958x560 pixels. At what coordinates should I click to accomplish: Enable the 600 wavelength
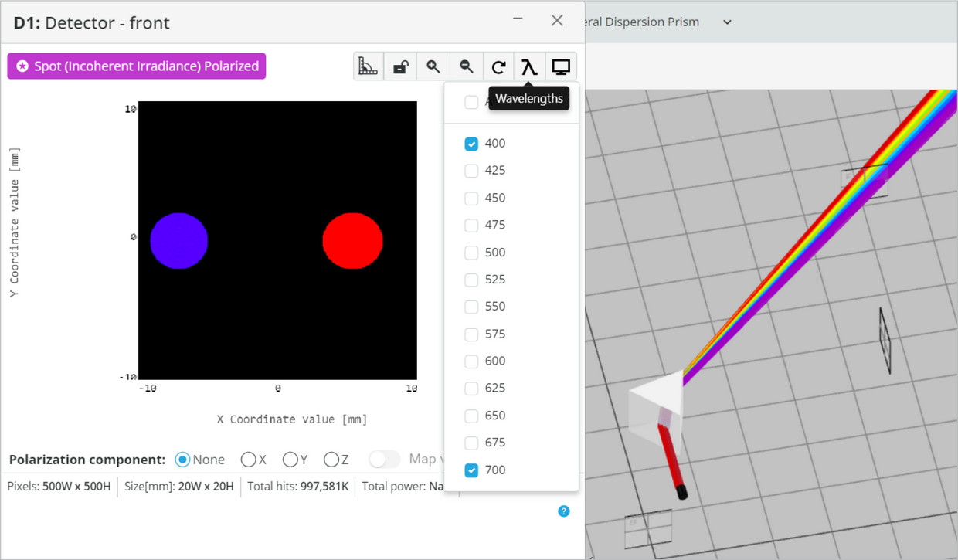[471, 361]
